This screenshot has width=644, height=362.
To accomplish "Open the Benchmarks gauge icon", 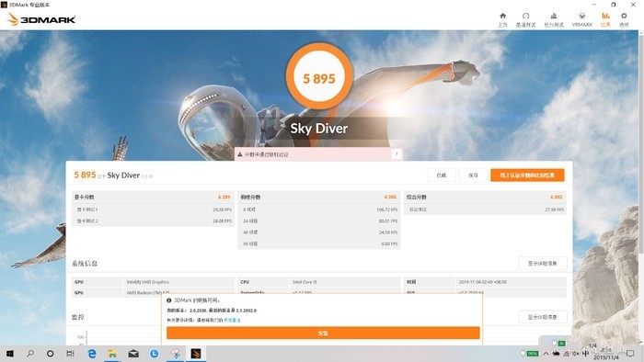I will (525, 19).
